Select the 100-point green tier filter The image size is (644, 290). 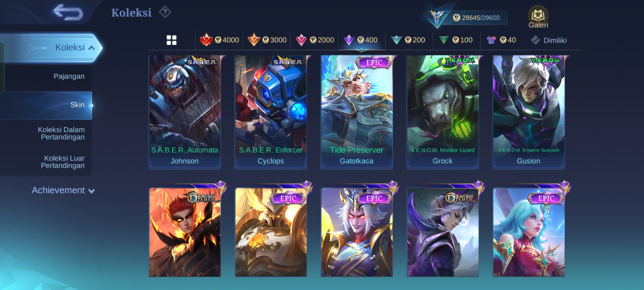(x=456, y=40)
